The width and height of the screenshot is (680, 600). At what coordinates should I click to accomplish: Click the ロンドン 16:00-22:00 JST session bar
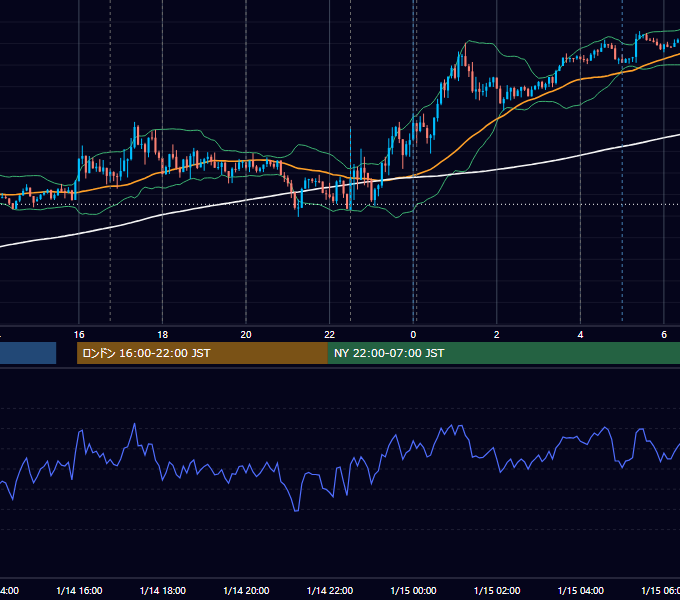[202, 353]
